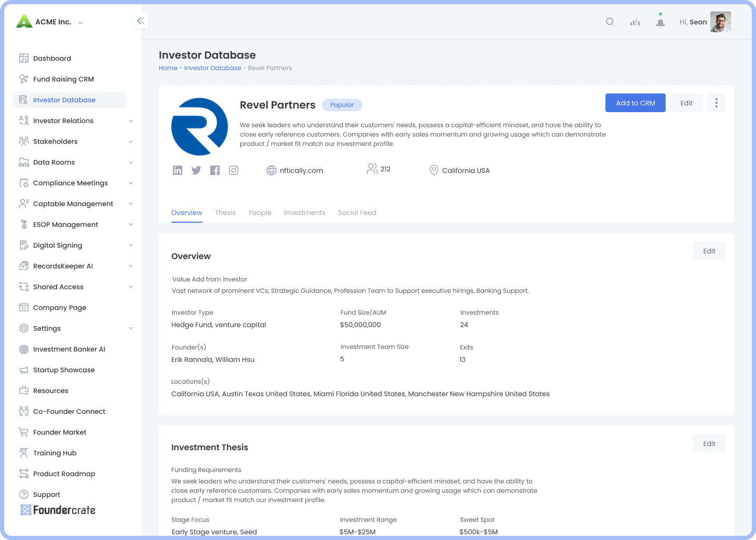Open the analytics bar chart icon

tap(635, 22)
